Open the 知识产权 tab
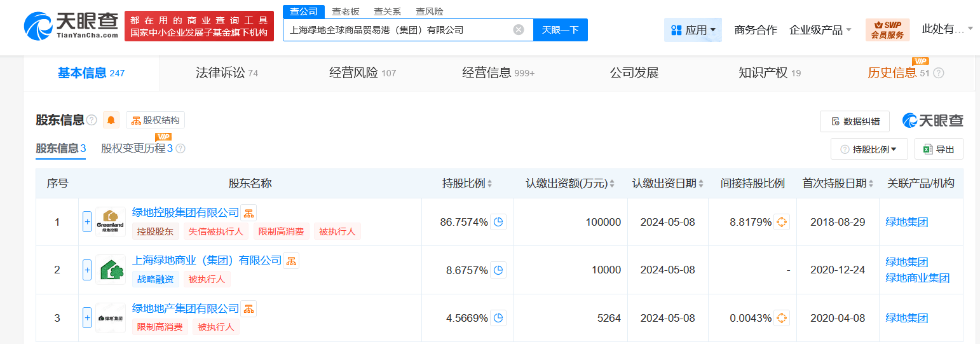Image resolution: width=980 pixels, height=344 pixels. (x=770, y=73)
